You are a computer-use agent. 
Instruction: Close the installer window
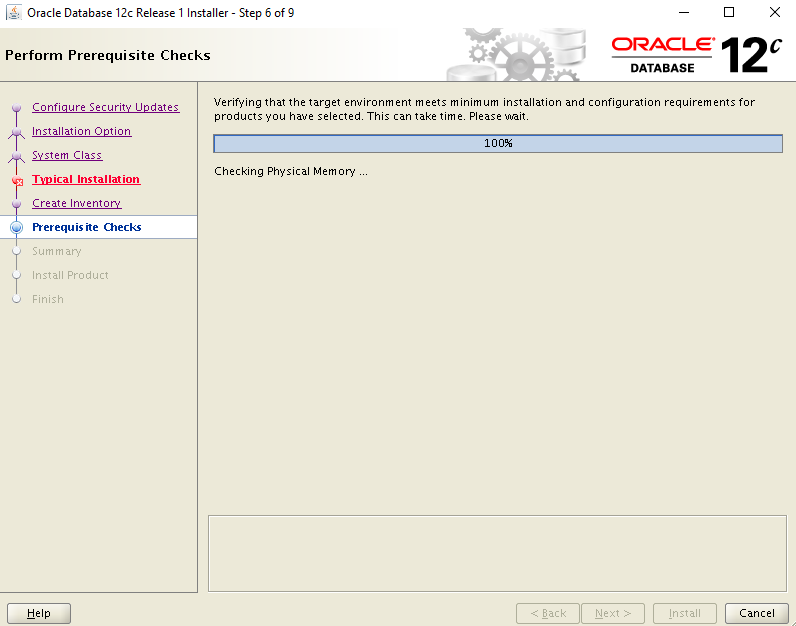[775, 13]
